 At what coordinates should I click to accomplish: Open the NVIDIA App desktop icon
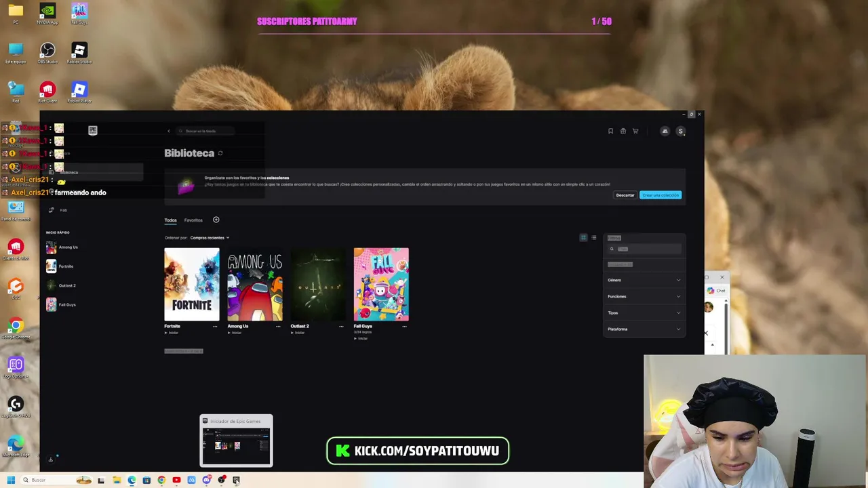(x=47, y=14)
